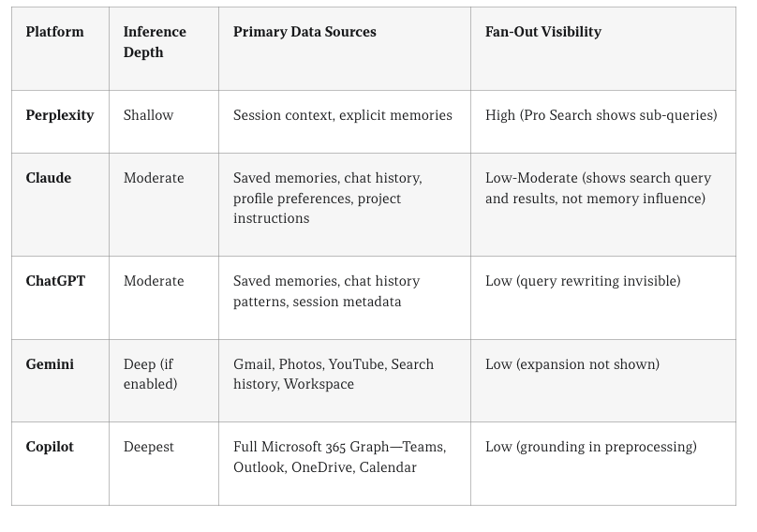Click "Low (expansion not shown)" cell
757x532 pixels.
pos(571,364)
